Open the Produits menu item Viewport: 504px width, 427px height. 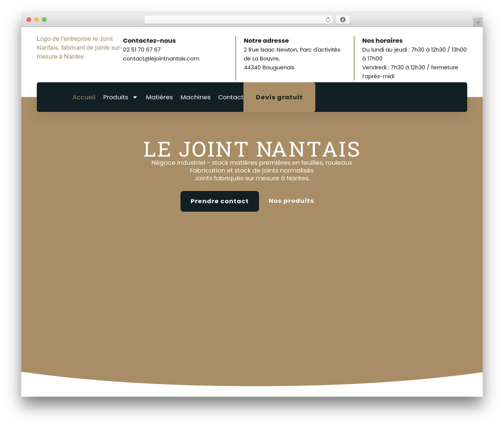click(x=116, y=97)
